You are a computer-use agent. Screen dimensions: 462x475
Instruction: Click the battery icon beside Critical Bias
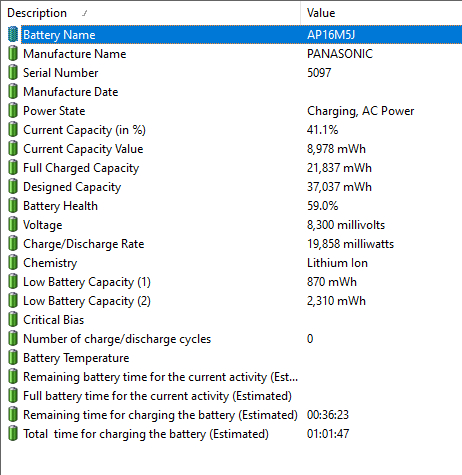(13, 319)
